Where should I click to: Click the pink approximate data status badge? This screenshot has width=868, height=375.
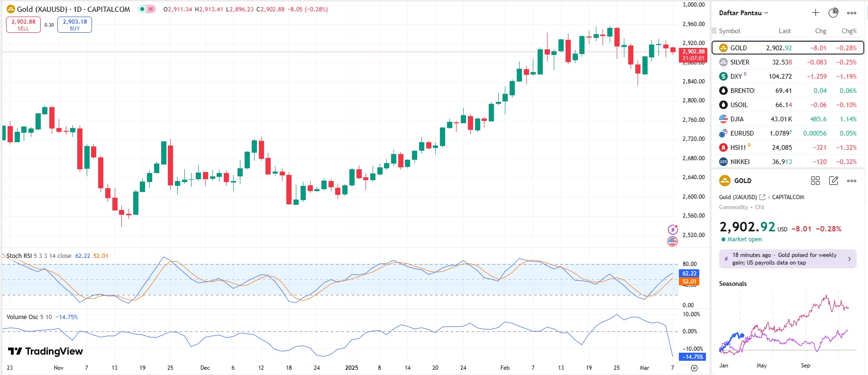click(x=151, y=9)
